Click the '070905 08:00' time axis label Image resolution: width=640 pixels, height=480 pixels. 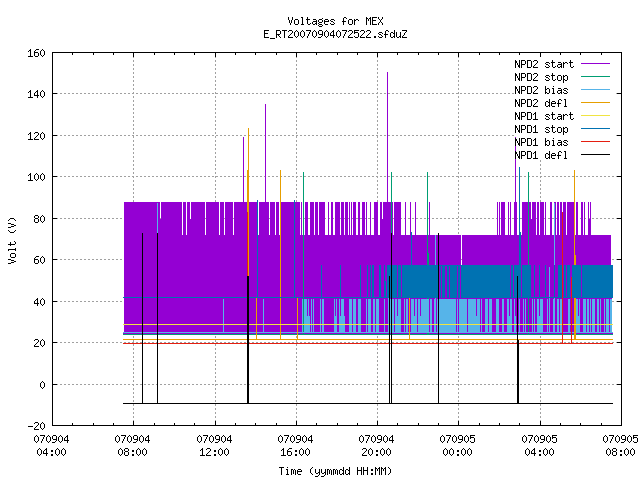(620, 446)
